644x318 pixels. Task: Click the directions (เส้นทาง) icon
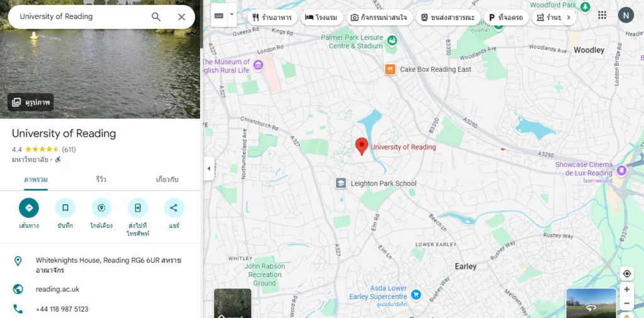click(29, 208)
